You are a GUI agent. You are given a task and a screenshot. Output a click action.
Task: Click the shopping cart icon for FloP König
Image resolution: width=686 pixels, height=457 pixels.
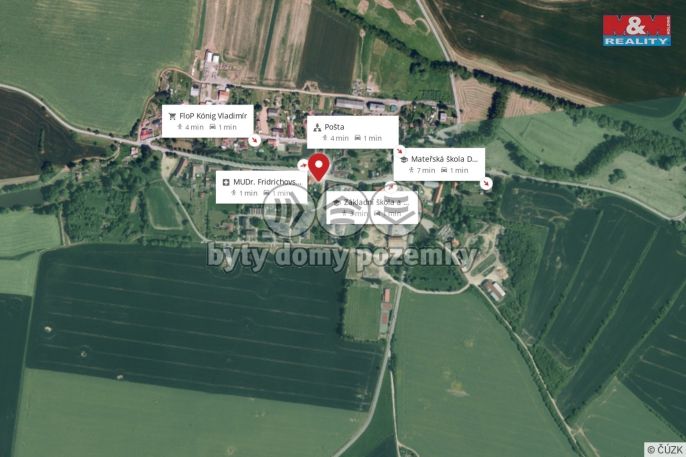pos(172,116)
